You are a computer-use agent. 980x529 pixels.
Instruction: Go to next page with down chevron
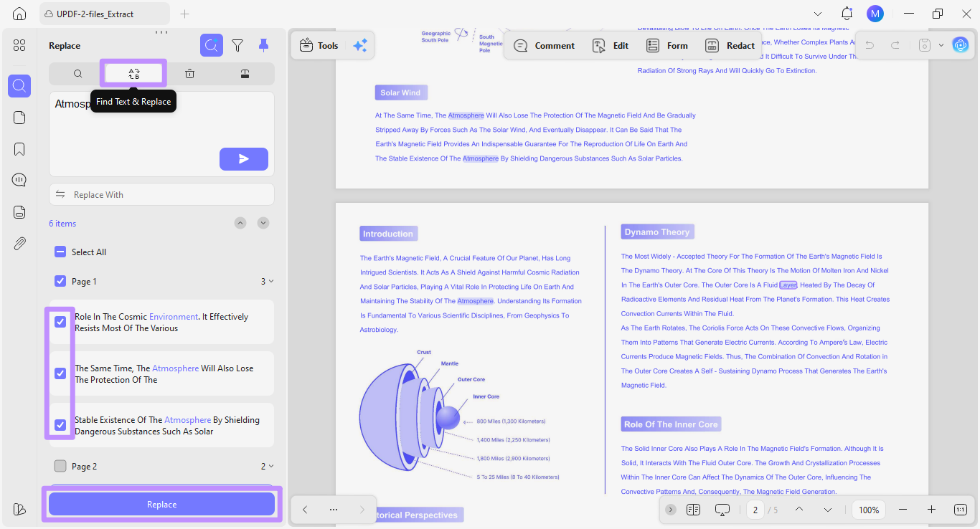pos(828,510)
